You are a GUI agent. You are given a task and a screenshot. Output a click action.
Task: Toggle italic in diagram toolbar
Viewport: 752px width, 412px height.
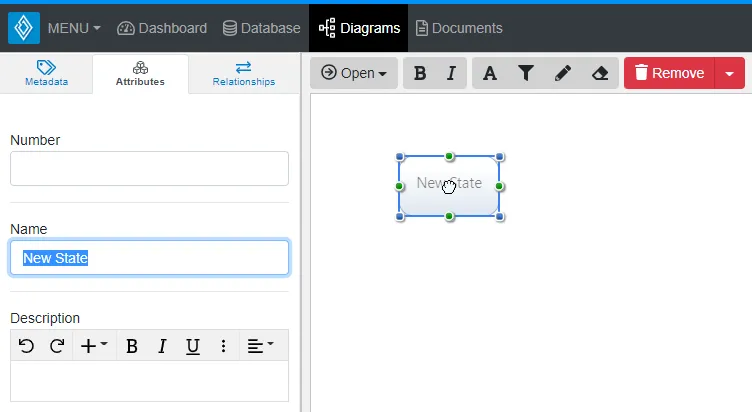pyautogui.click(x=451, y=73)
